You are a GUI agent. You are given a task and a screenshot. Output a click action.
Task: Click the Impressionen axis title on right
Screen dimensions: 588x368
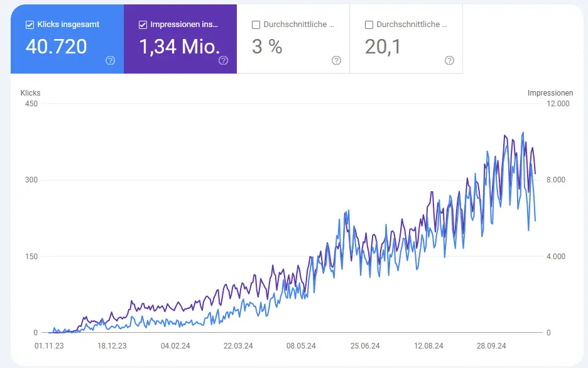(x=550, y=93)
